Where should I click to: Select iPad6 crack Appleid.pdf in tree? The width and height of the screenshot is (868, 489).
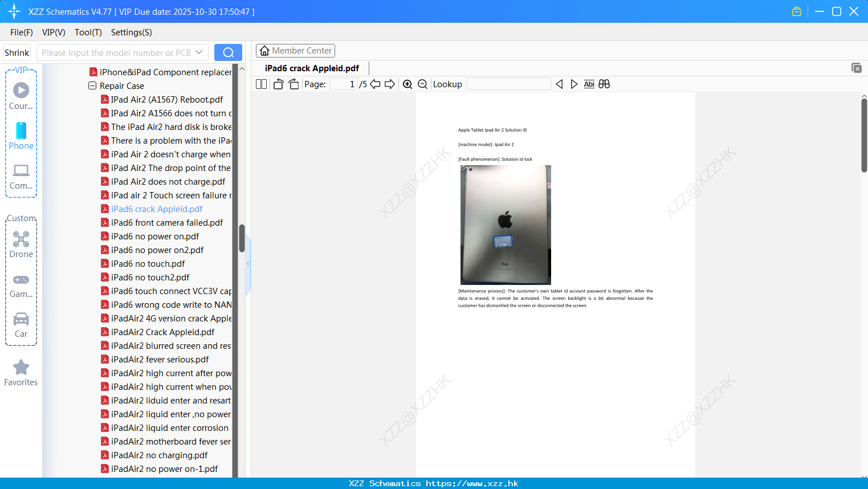[x=152, y=209]
